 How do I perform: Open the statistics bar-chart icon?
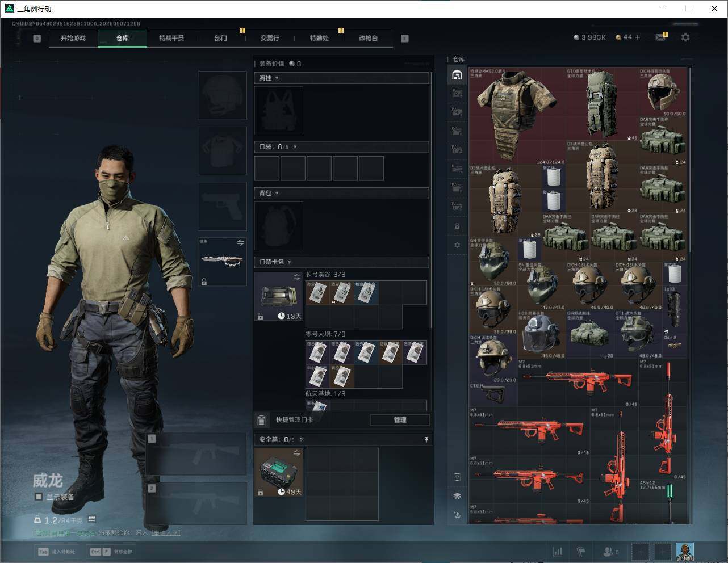pyautogui.click(x=558, y=552)
